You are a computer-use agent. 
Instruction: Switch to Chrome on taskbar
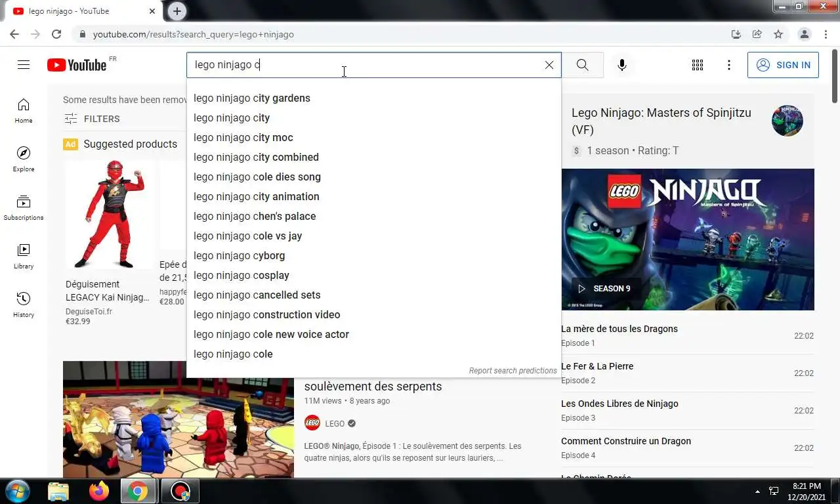coord(138,491)
